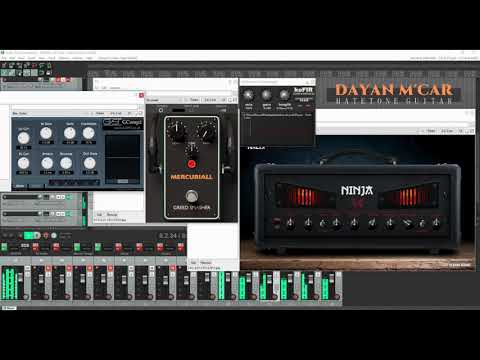Toggle the Greed Smasher plugin bypass checkbox

235,100
